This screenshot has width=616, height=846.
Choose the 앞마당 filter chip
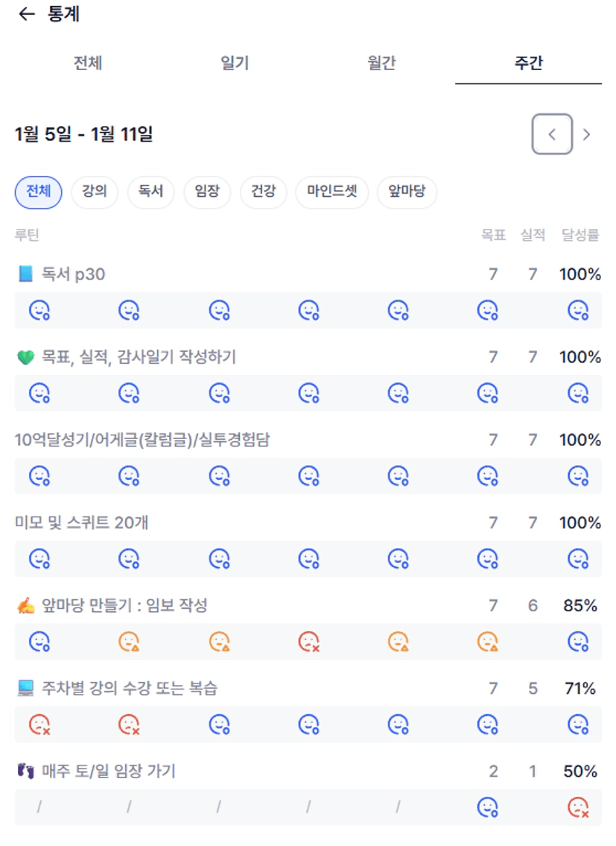click(x=407, y=192)
